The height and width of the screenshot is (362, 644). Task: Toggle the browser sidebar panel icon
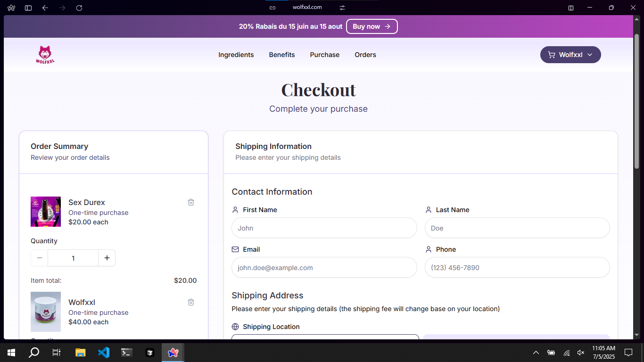pyautogui.click(x=28, y=8)
